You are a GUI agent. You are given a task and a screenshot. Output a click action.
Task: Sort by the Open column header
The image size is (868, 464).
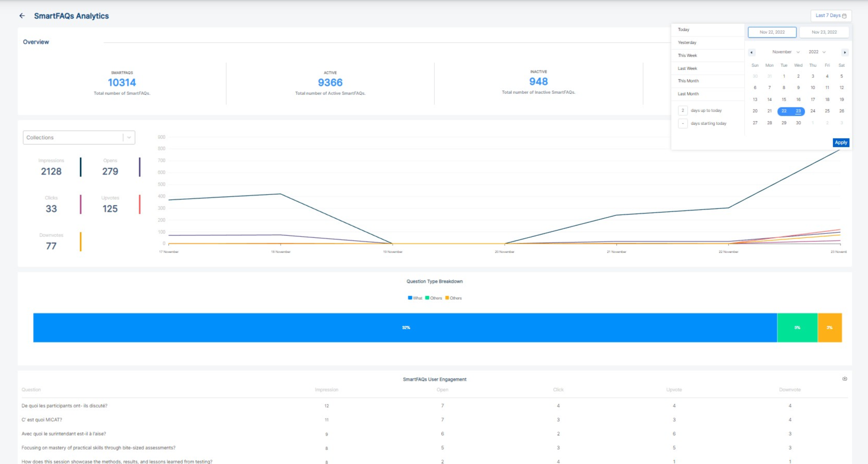click(442, 390)
